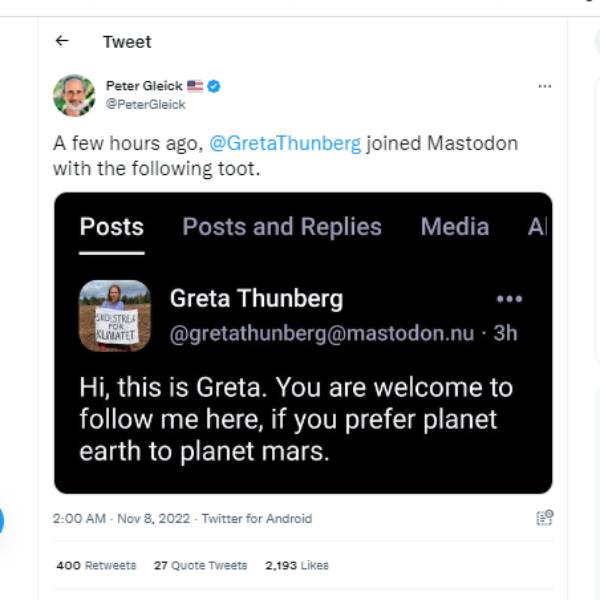
Task: Click Greta Thunberg's Mastodon avatar
Action: coord(115,315)
